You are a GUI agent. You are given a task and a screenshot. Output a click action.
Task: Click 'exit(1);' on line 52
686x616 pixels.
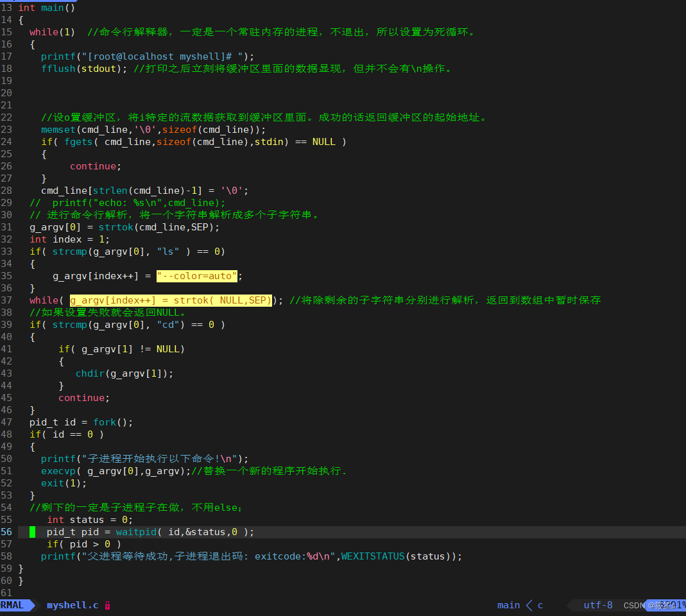pos(64,483)
